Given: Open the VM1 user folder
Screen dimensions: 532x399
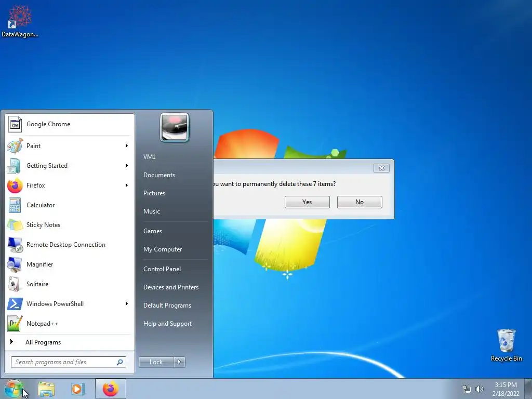Looking at the screenshot, I should pos(149,157).
